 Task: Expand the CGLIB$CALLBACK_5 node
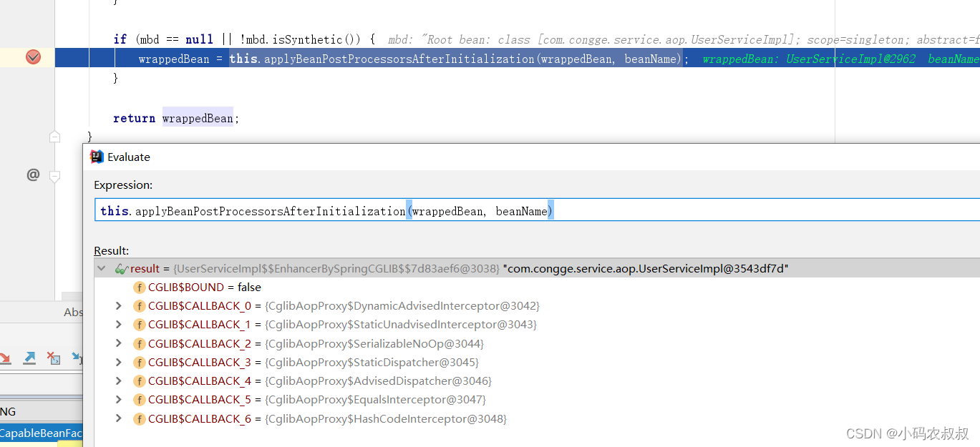tap(119, 400)
